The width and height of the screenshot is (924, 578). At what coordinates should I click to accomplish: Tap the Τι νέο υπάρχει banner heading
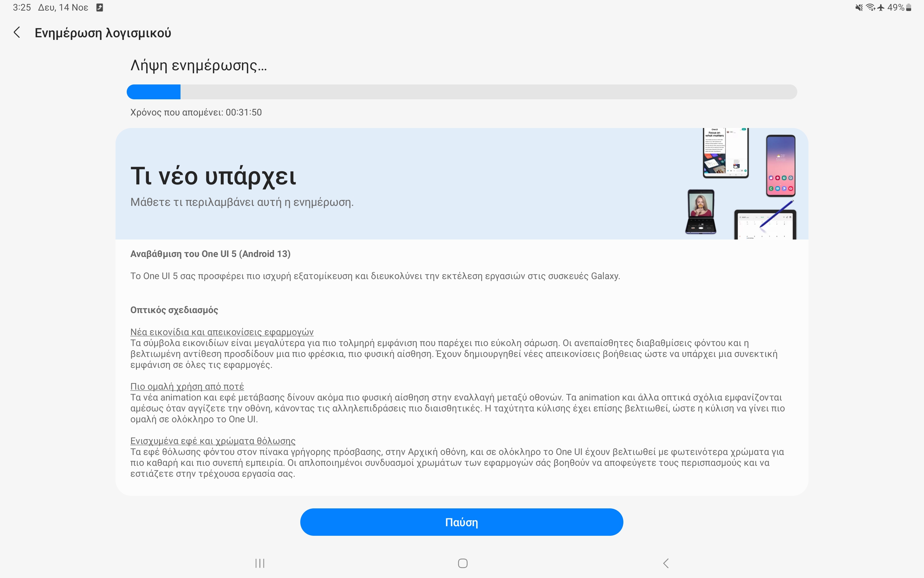click(x=213, y=176)
